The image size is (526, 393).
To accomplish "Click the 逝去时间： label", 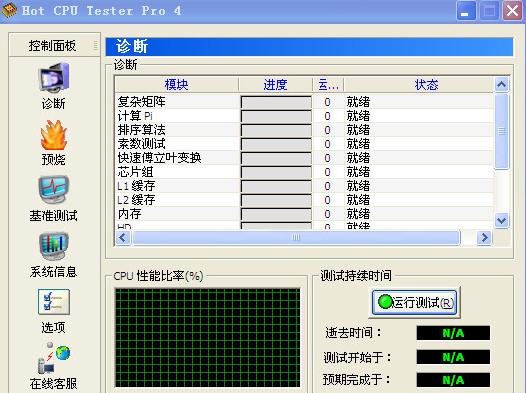I will point(353,333).
